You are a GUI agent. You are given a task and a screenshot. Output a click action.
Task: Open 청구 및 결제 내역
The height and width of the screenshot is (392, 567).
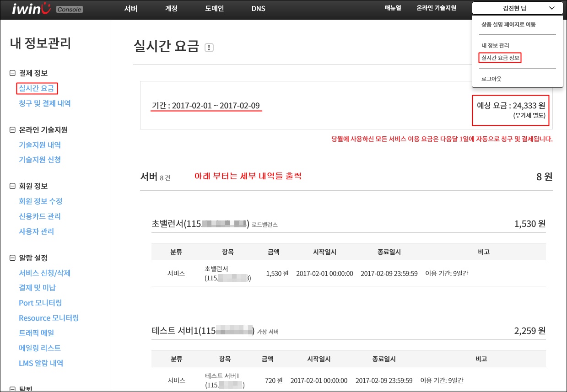click(x=45, y=103)
